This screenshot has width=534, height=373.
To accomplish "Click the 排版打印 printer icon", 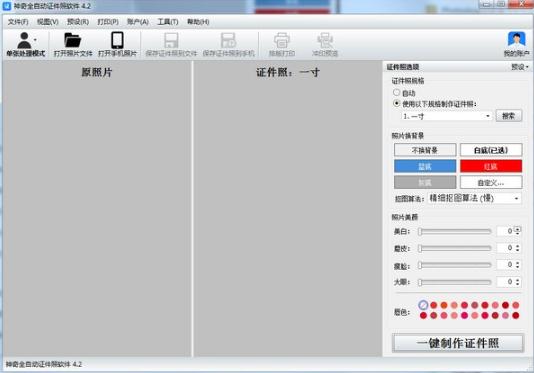I will (282, 41).
